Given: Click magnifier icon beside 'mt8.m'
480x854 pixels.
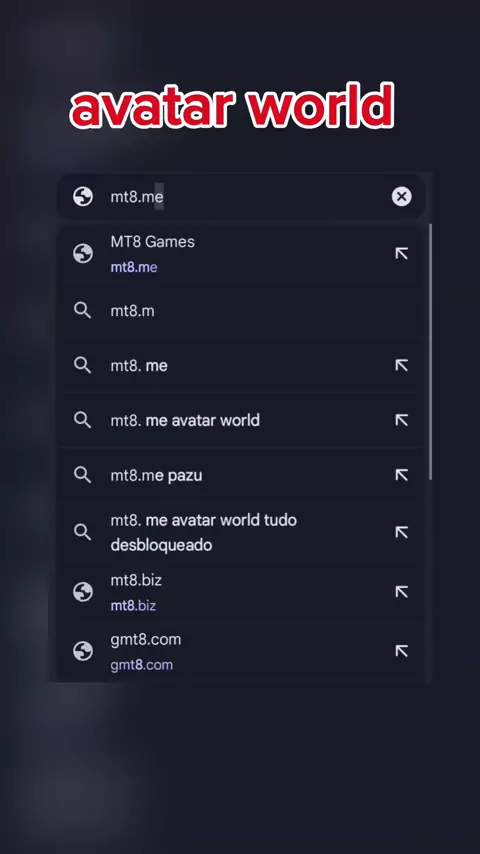Looking at the screenshot, I should [83, 311].
